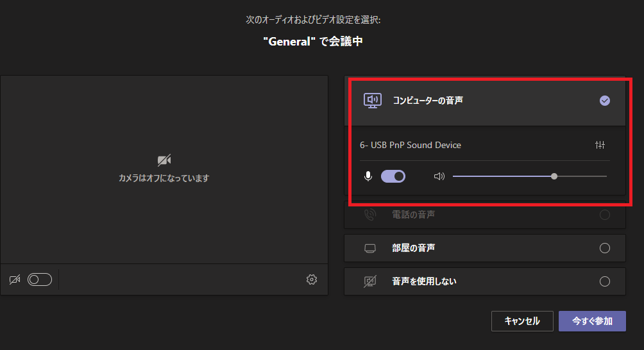Click the camera-off icon beside the video toggle
Screen dimensions: 644x350
click(15, 280)
